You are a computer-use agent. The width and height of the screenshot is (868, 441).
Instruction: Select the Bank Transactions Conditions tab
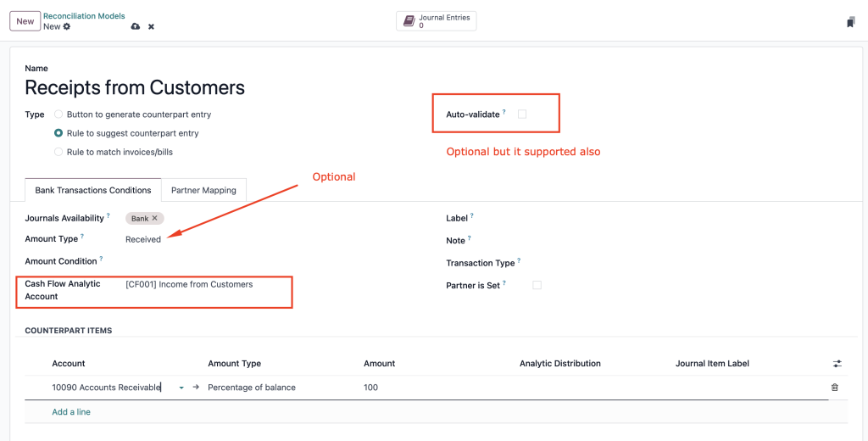[x=93, y=190]
